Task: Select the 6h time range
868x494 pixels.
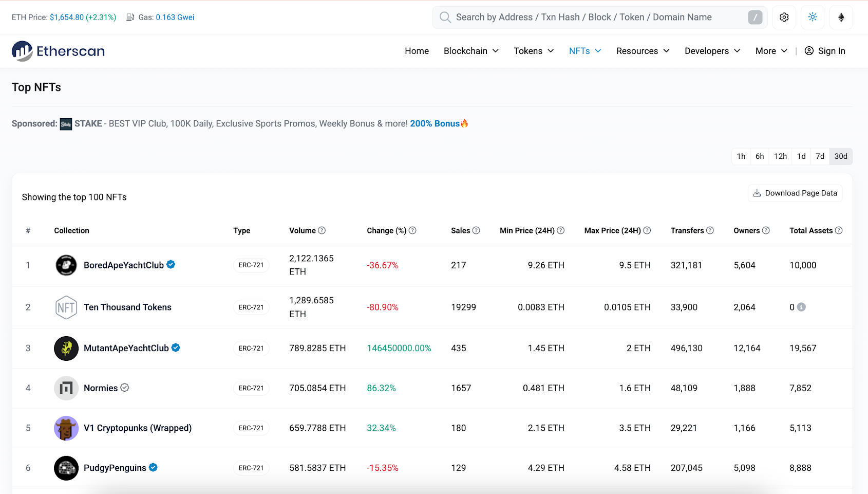Action: point(760,156)
